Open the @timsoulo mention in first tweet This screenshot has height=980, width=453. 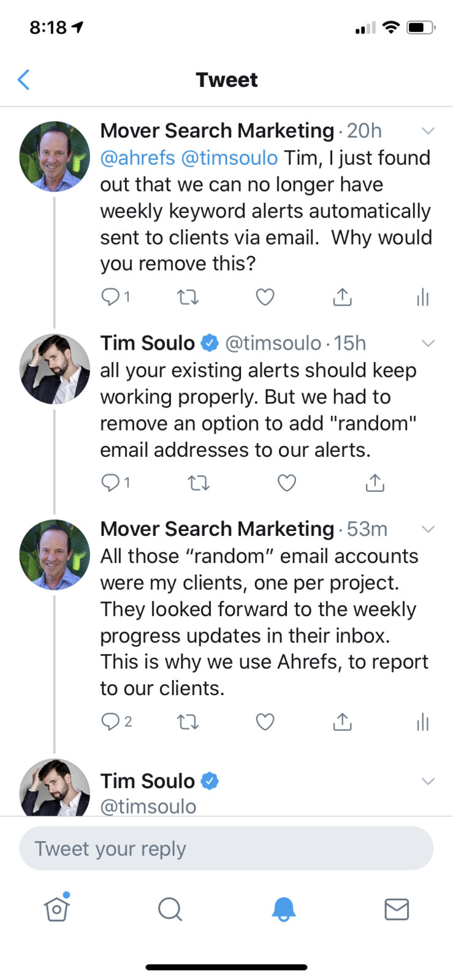tap(230, 158)
